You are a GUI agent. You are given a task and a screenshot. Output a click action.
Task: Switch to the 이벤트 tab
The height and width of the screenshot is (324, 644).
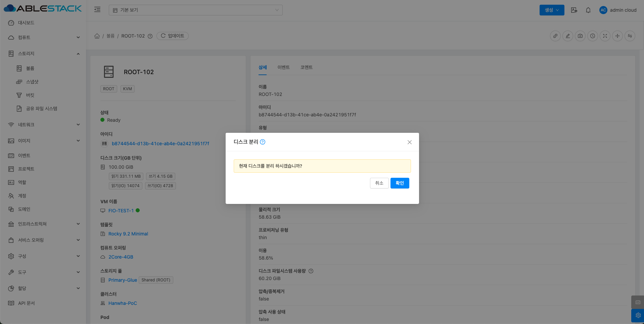pos(283,67)
